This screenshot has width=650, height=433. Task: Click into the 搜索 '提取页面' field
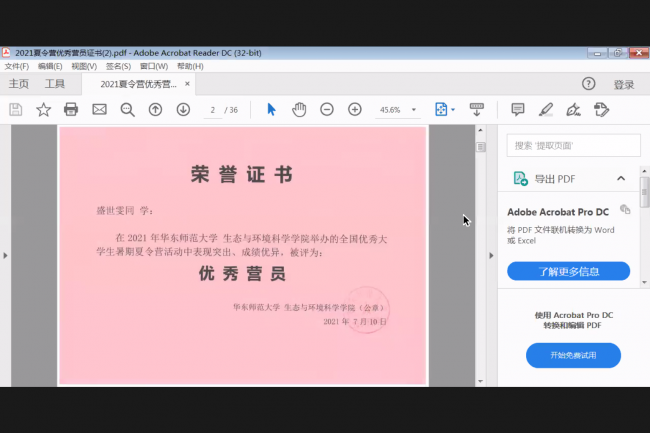570,145
